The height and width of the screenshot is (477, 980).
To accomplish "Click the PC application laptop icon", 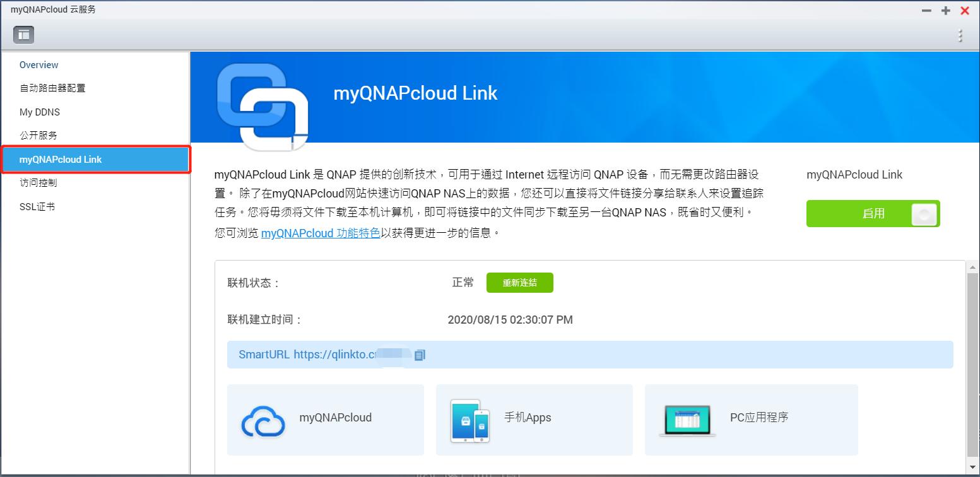I will [687, 420].
